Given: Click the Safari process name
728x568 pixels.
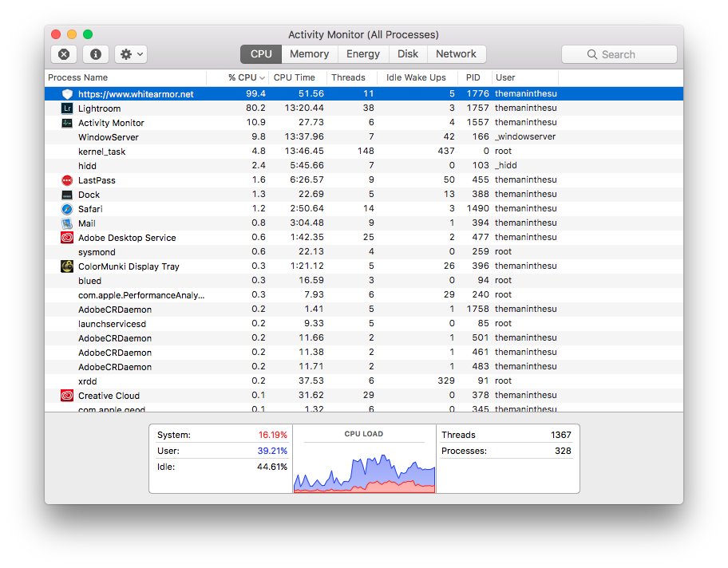Looking at the screenshot, I should pos(90,209).
